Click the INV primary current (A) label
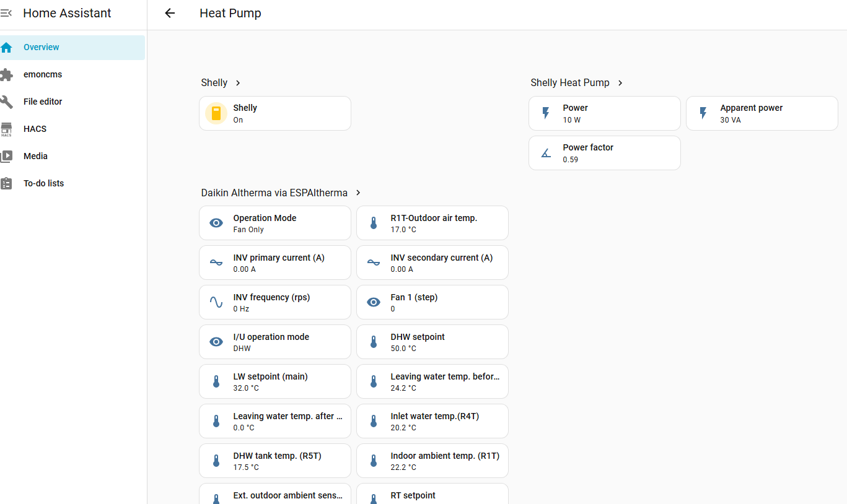The width and height of the screenshot is (847, 504). [279, 258]
